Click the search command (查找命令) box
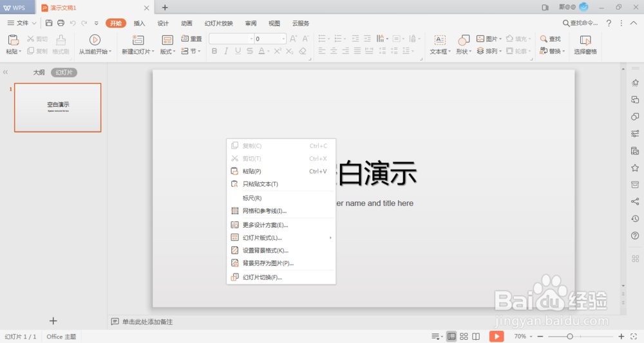Screen dimensions: 644x343 [x=580, y=23]
